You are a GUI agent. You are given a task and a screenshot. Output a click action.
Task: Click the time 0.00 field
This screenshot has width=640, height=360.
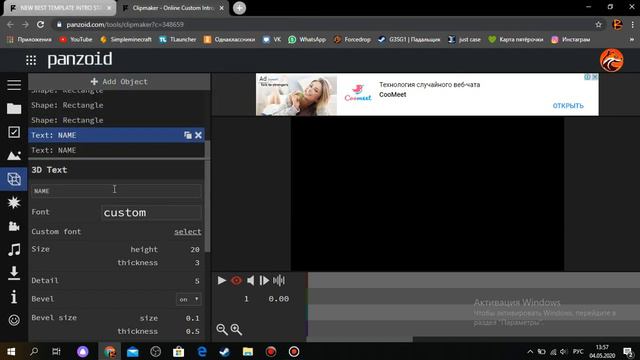pyautogui.click(x=279, y=299)
